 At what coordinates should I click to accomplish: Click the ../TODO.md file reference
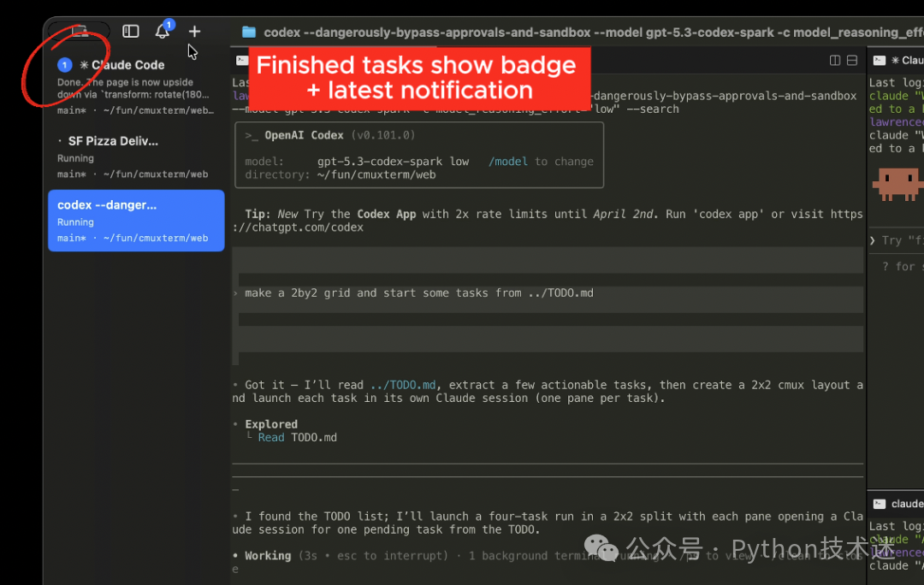403,385
